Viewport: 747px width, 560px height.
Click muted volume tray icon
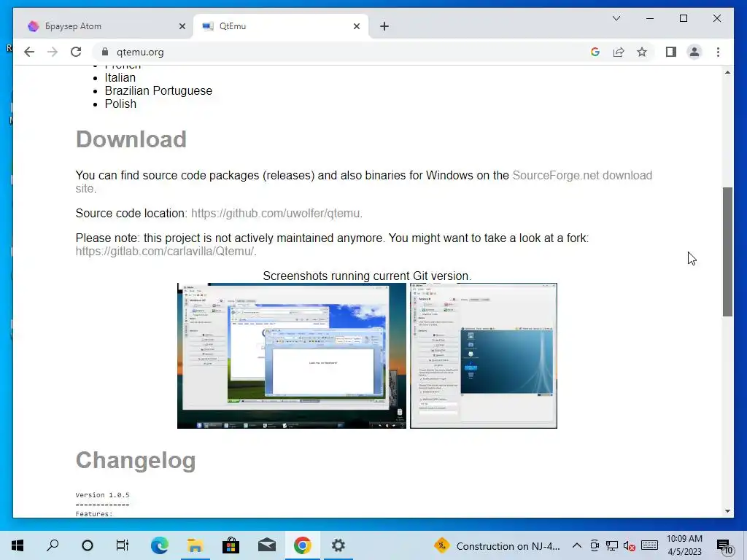pos(630,546)
